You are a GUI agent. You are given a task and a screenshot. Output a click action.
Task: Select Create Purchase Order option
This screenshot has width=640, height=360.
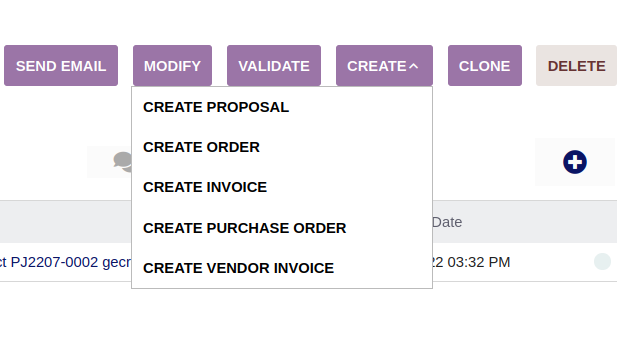[x=244, y=228]
